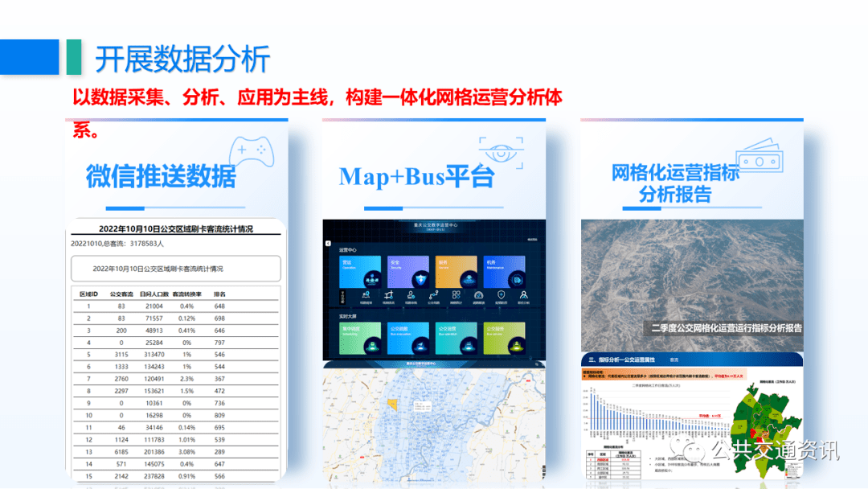
Task: Click the user silhouette icon at row end
Action: 524,295
